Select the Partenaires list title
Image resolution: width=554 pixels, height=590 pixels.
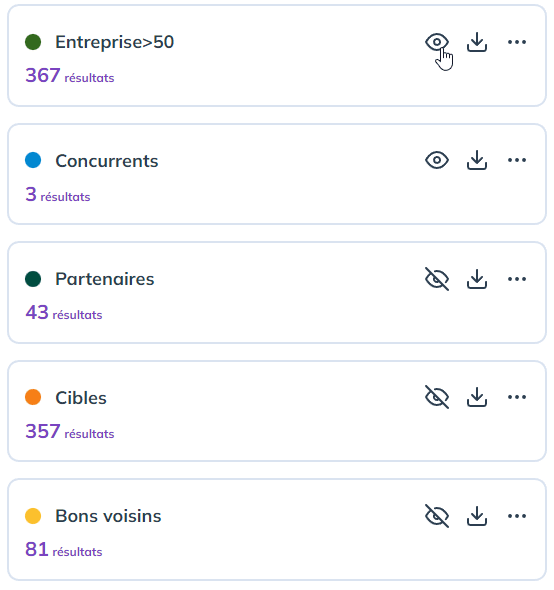click(105, 279)
